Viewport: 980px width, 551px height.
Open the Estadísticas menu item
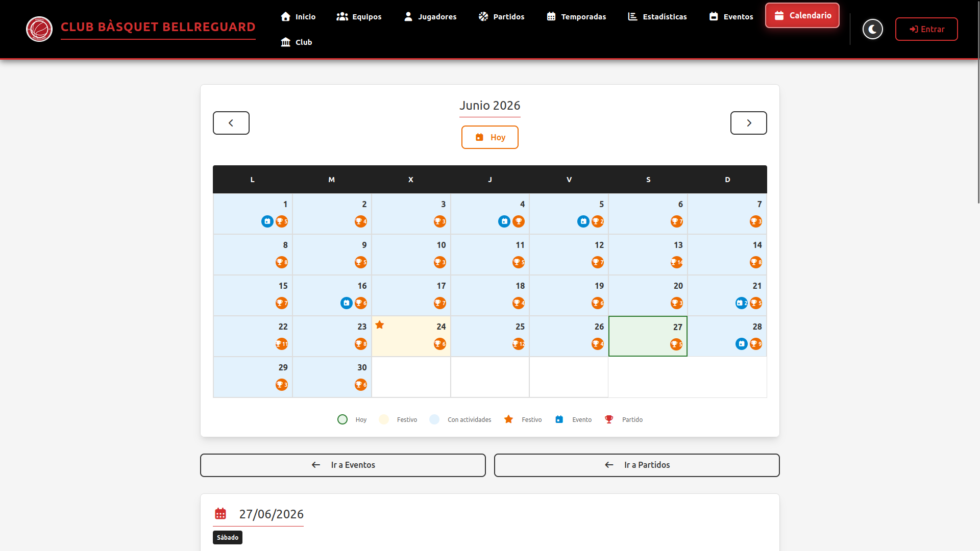click(657, 16)
